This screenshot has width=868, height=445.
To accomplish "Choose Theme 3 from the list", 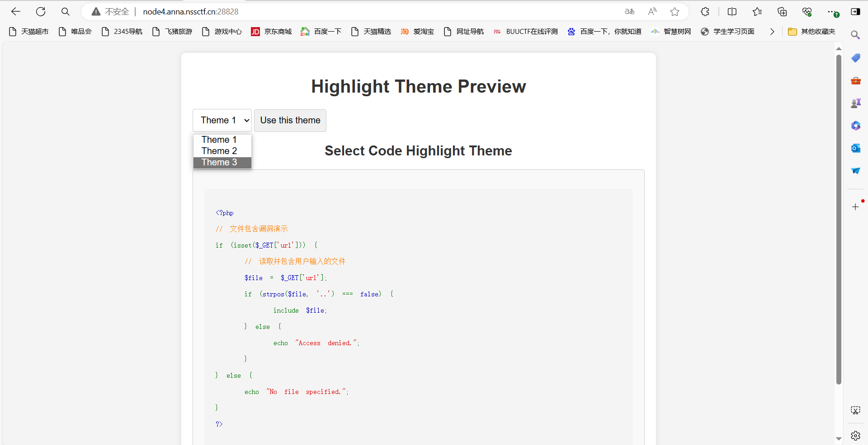I will click(222, 162).
